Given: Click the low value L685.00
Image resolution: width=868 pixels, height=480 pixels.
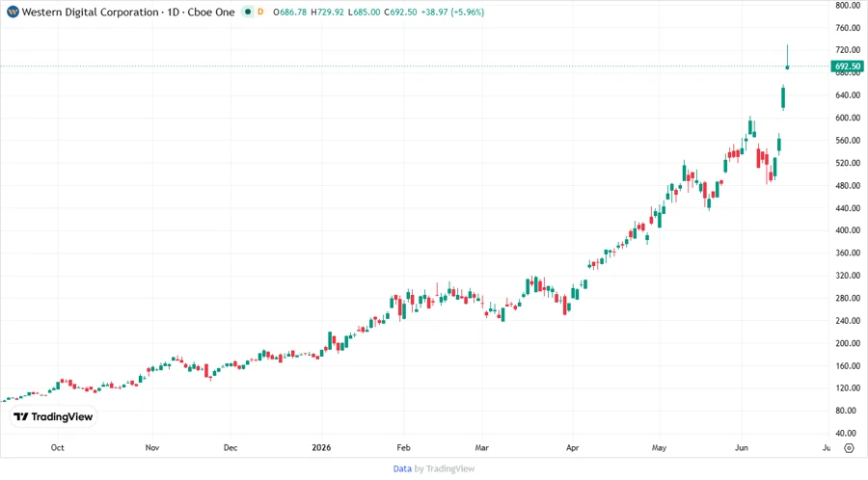Looking at the screenshot, I should click(364, 12).
